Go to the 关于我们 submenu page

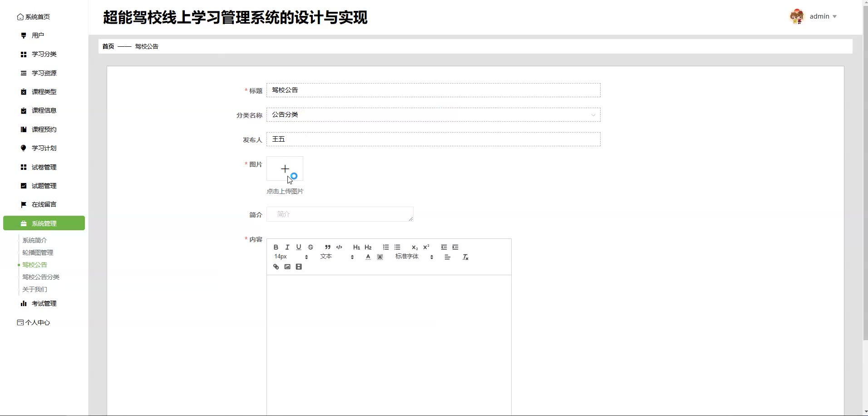(35, 289)
